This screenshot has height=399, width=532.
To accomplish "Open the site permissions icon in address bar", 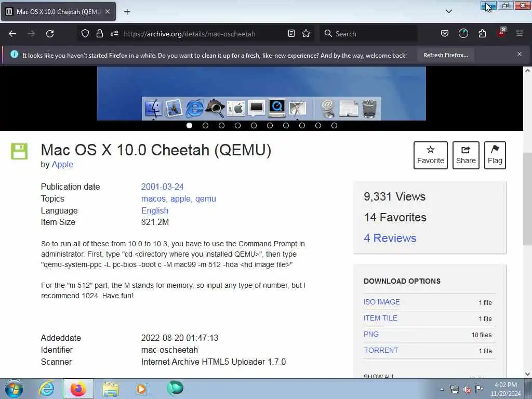I will click(114, 34).
